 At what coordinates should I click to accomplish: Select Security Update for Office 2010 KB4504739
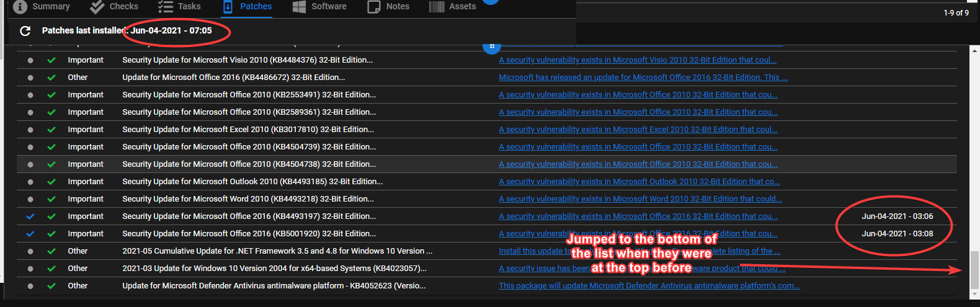[x=249, y=147]
